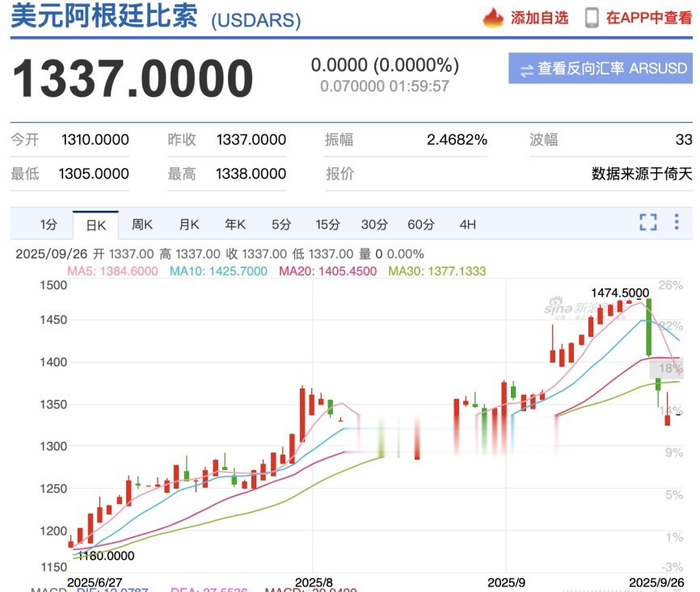Click the 昨收 value 1337.0000
The image size is (700, 592).
(251, 140)
